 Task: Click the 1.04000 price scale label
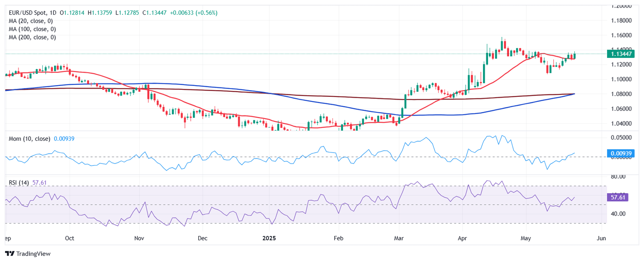622,124
